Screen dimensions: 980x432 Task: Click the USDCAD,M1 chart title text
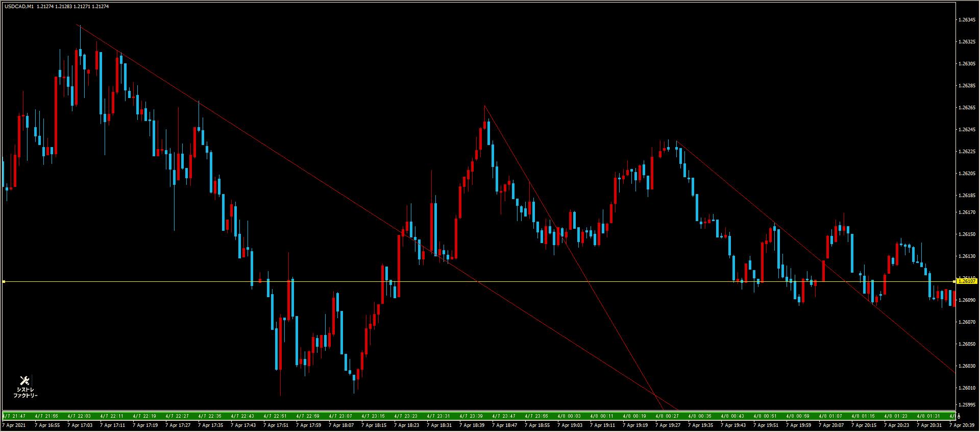tap(19, 7)
